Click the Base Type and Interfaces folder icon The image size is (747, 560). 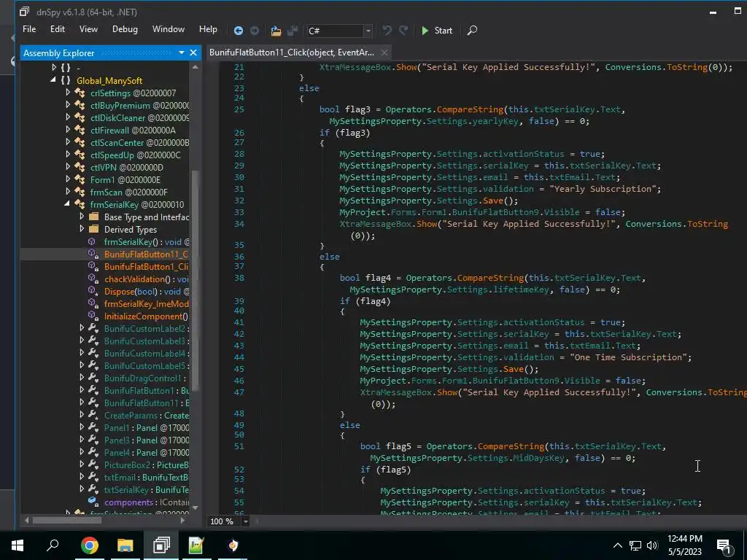94,217
